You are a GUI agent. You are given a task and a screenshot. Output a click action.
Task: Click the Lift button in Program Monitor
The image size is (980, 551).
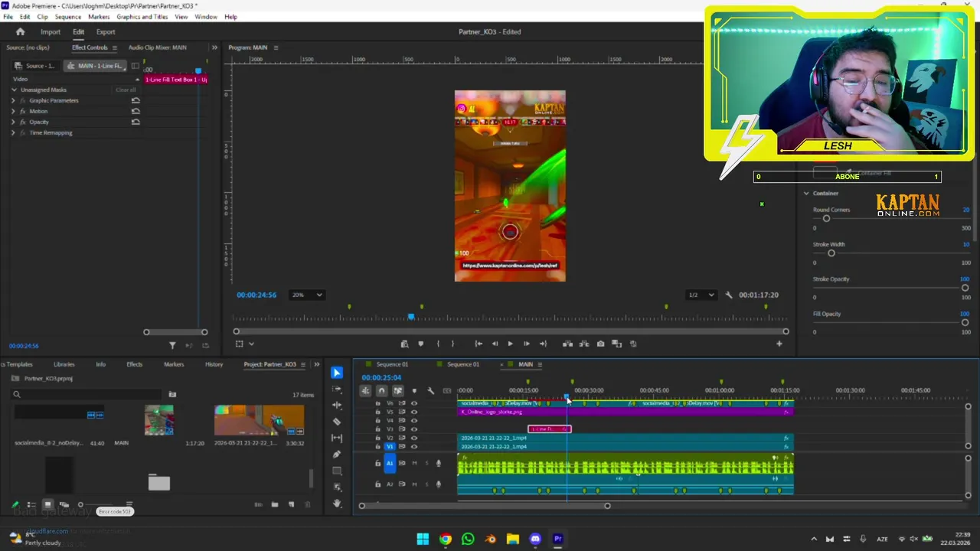[567, 344]
